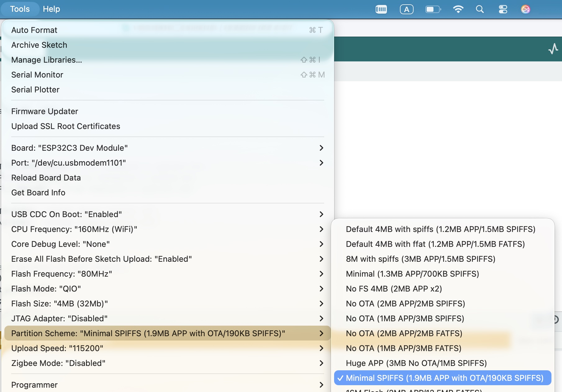Click the Serial Plotter waveform icon
Screen dimensions: 562x392
click(553, 49)
